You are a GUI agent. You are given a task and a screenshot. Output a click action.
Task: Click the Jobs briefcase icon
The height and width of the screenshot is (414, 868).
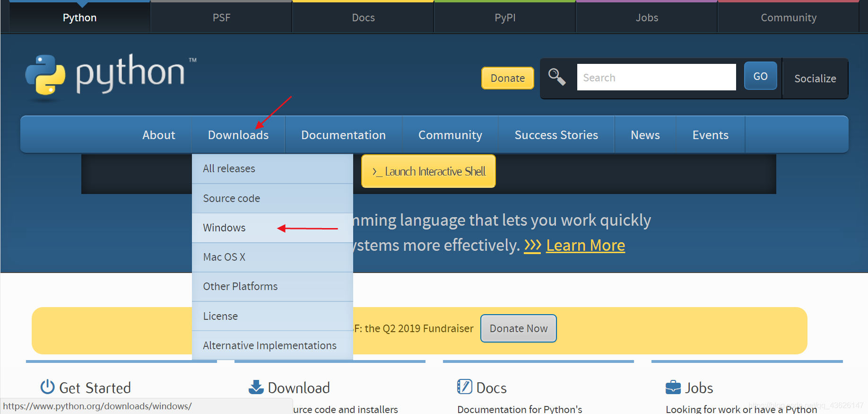(673, 388)
